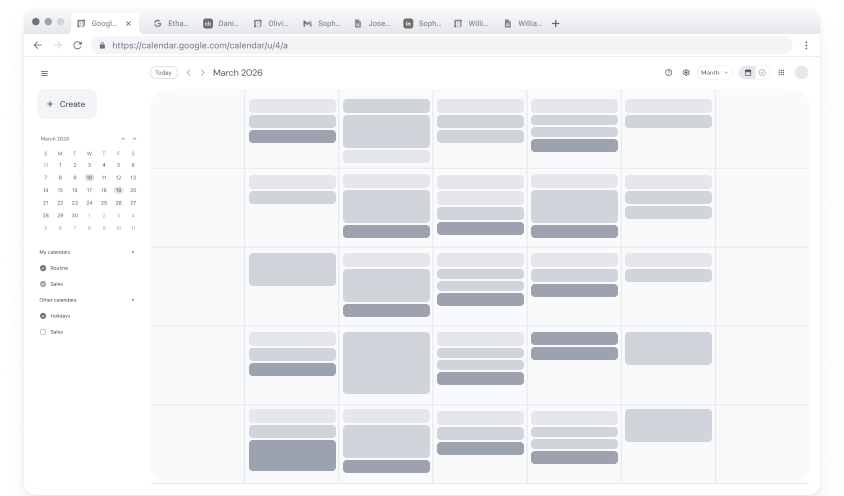844x496 pixels.
Task: Select 24 in the mini calendar
Action: tap(89, 203)
